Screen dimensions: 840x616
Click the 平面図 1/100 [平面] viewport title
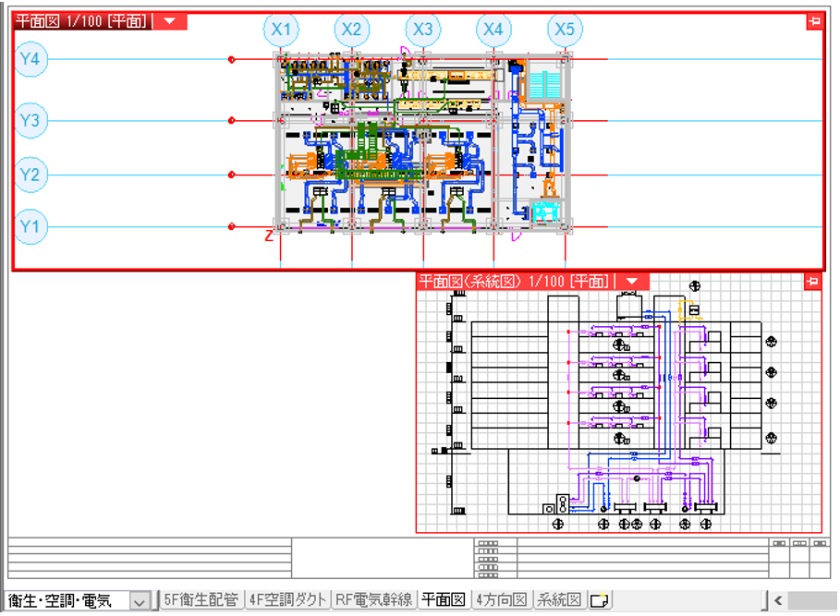tap(81, 22)
